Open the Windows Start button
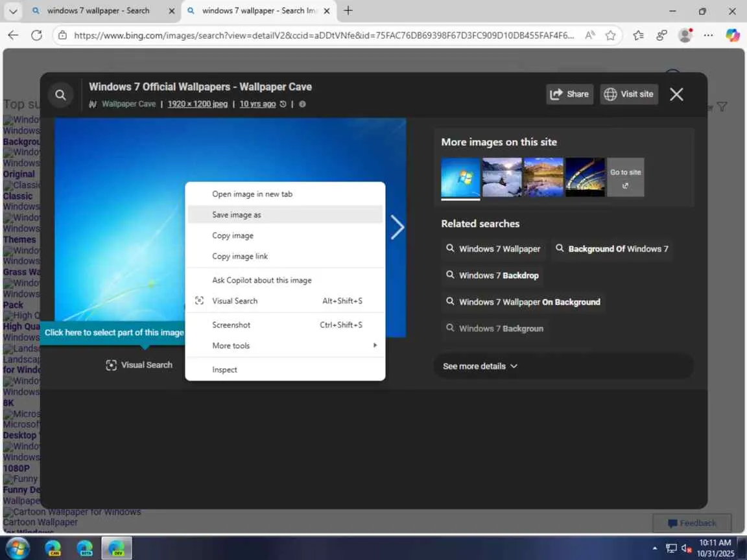The image size is (747, 560). click(18, 548)
